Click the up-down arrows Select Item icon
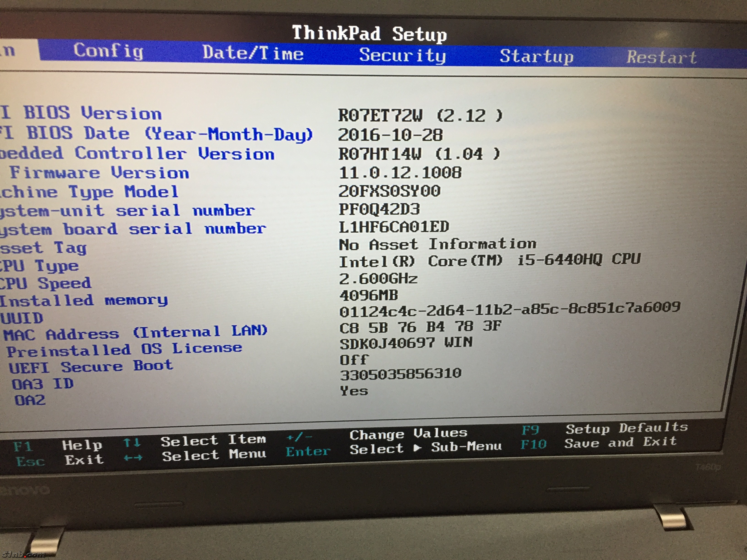 [x=132, y=442]
